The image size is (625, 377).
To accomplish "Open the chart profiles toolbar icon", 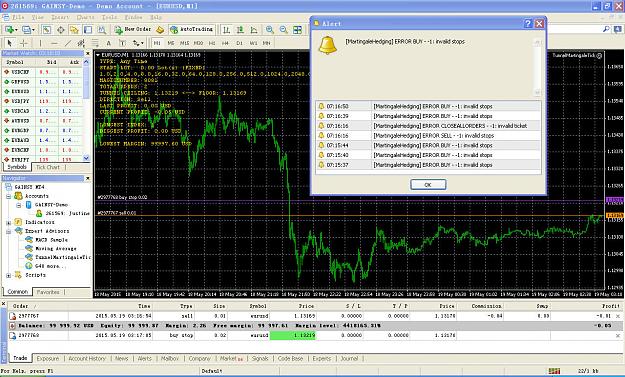I will coord(28,29).
